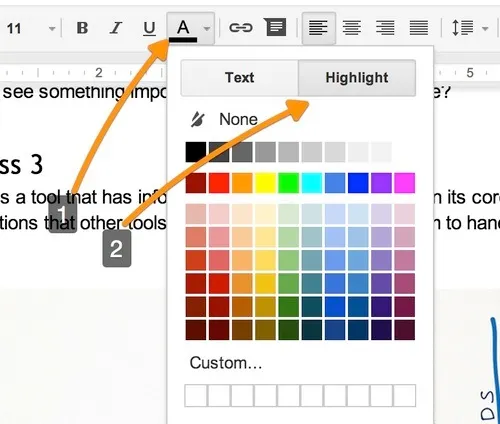Screen dimensions: 500x424
Task: Pick the bright orange color swatch
Action: point(242,183)
